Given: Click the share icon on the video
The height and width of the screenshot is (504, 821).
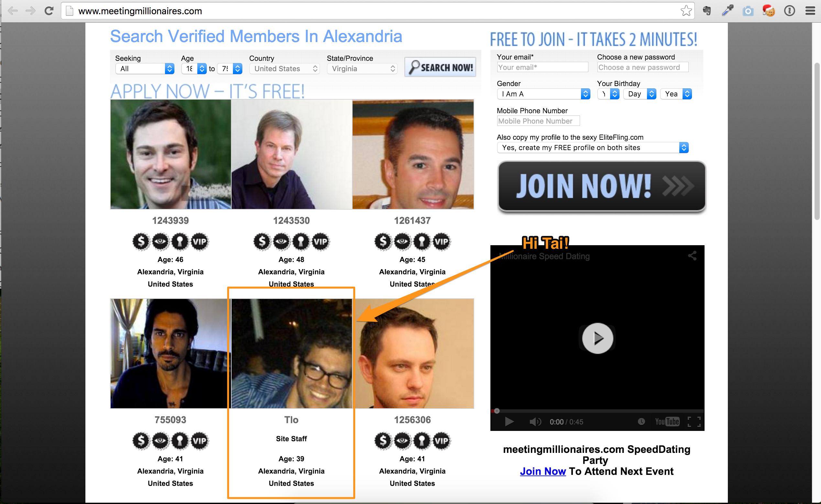Looking at the screenshot, I should tap(692, 256).
